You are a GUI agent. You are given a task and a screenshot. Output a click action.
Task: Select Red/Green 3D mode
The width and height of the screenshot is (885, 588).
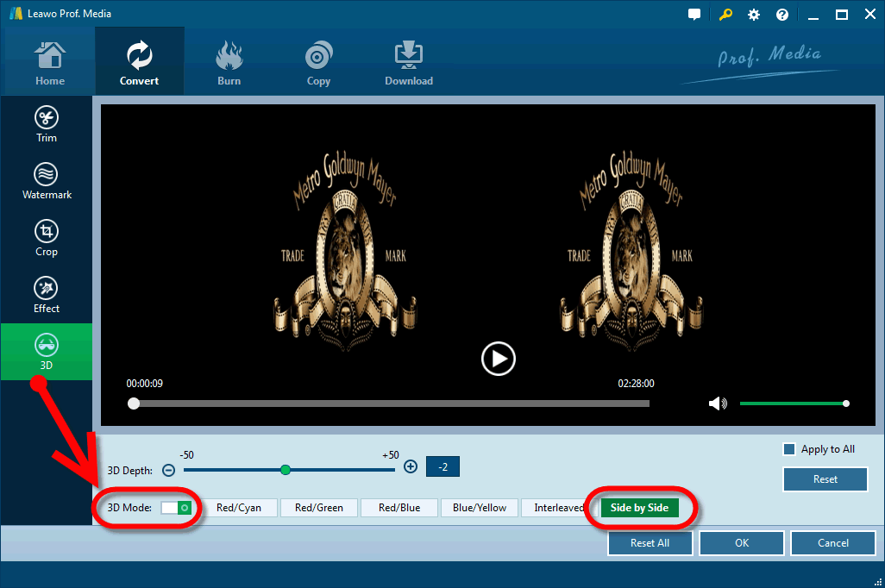[319, 508]
